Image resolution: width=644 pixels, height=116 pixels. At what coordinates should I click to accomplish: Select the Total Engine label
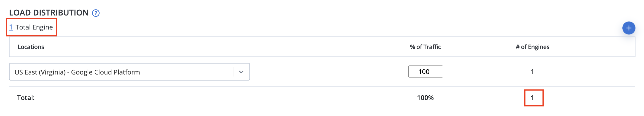[34, 27]
